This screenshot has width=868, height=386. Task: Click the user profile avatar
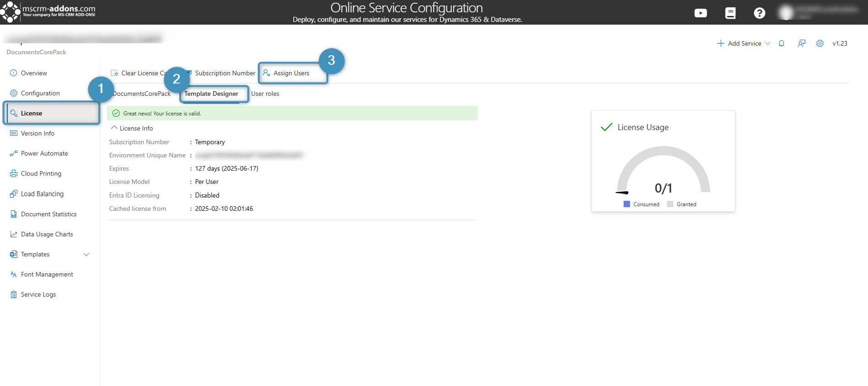[x=786, y=13]
